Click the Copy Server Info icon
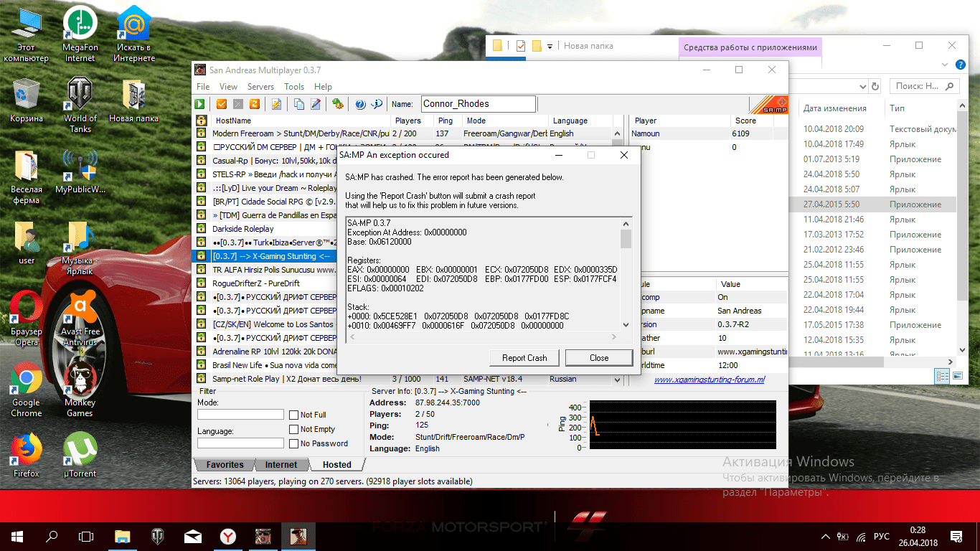 pyautogui.click(x=299, y=104)
